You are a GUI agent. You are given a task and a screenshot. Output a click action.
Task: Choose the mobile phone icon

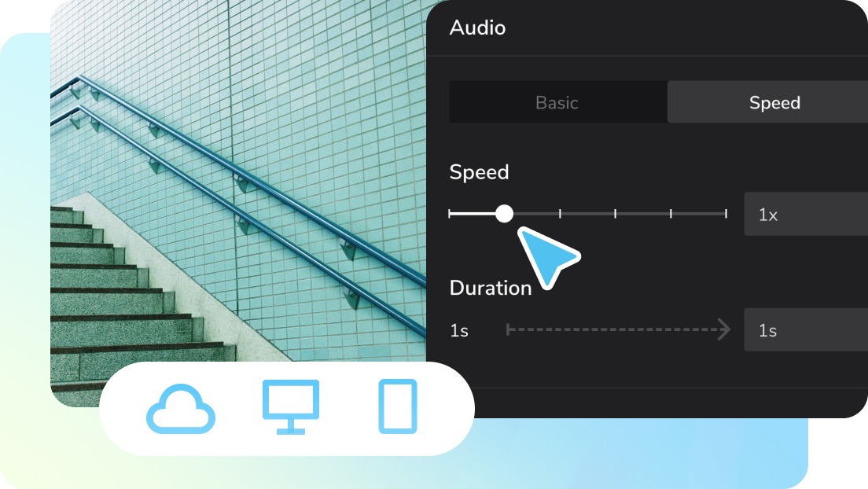tap(398, 406)
